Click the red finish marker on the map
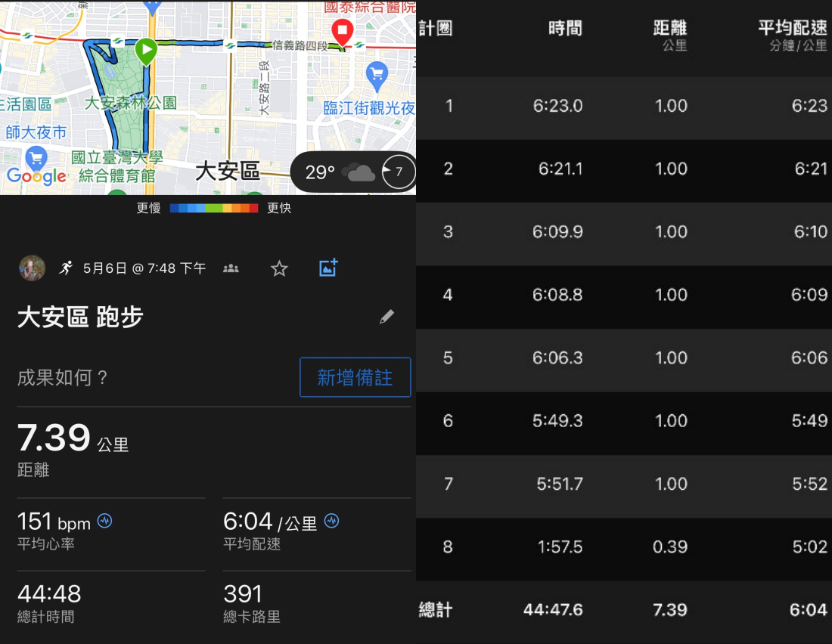This screenshot has height=644, width=832. [x=343, y=32]
